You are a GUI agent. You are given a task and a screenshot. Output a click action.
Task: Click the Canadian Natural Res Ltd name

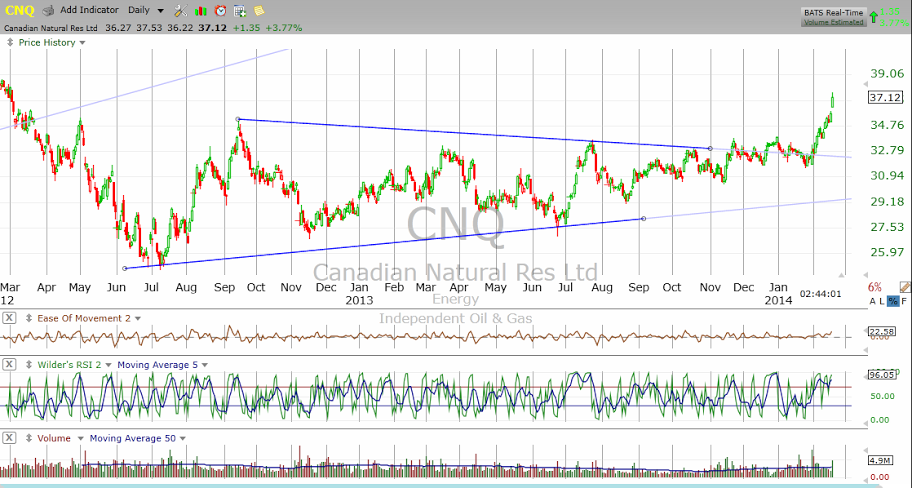[51, 27]
